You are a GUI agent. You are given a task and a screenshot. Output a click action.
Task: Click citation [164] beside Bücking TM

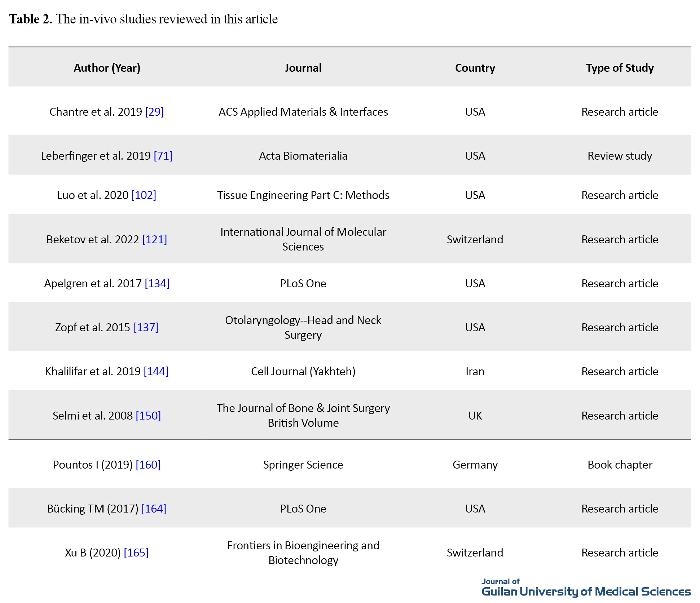[x=154, y=509]
